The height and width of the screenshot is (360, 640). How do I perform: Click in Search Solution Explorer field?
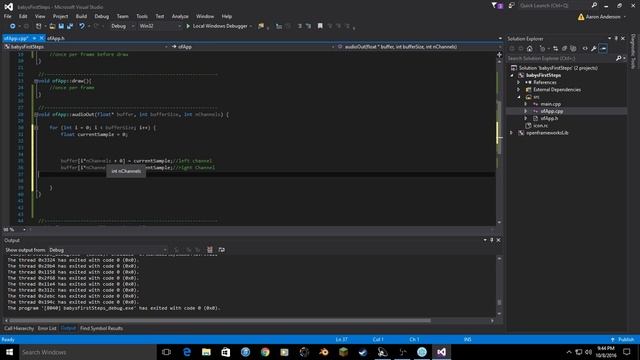coord(561,58)
